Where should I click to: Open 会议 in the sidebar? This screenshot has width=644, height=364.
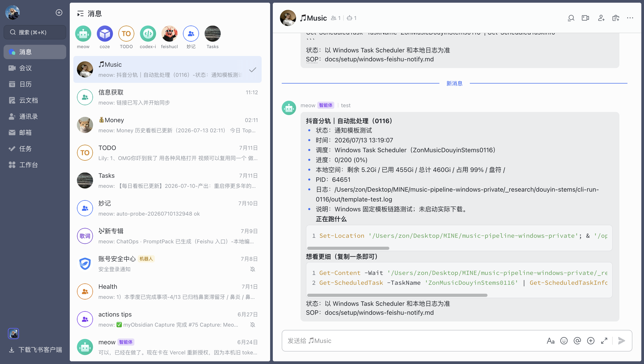click(x=35, y=68)
